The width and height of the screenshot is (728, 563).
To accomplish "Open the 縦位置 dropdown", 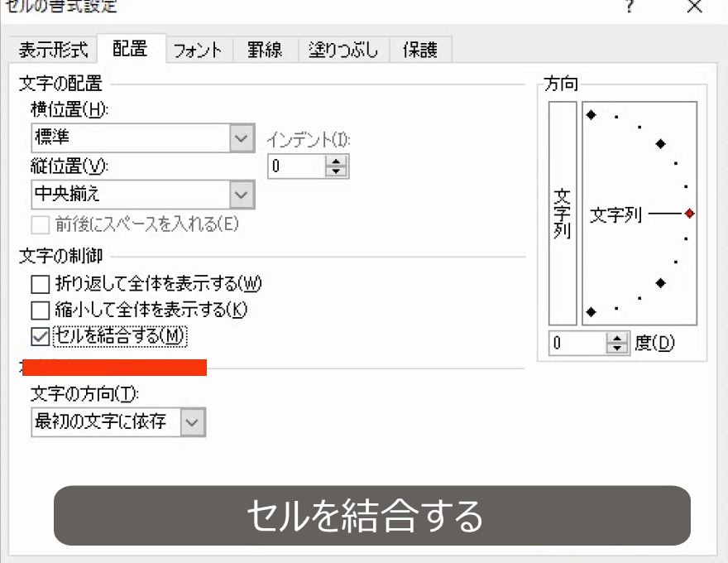I will pyautogui.click(x=241, y=194).
